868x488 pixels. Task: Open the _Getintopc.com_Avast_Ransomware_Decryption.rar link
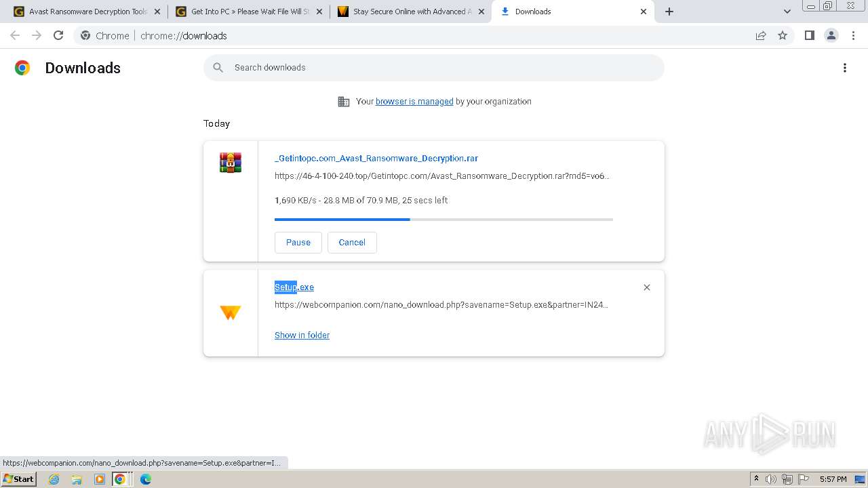[x=376, y=159]
